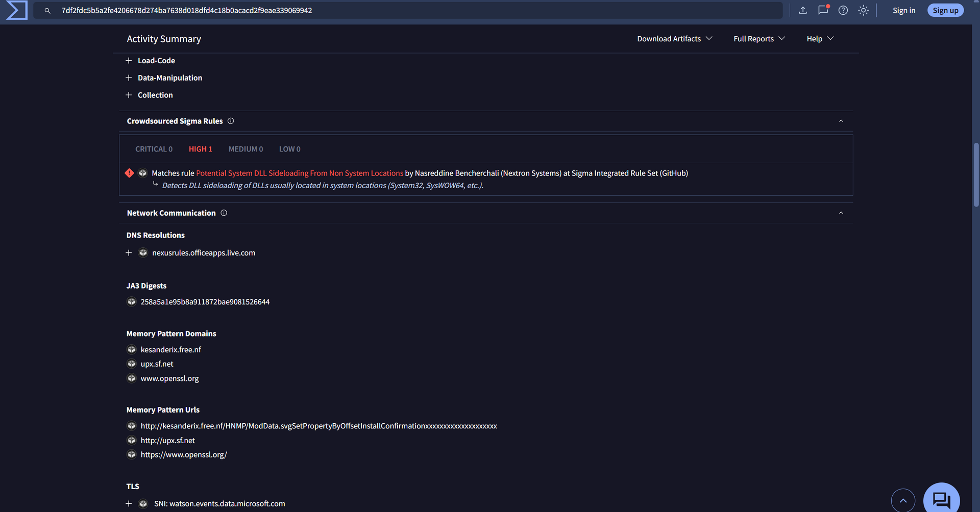This screenshot has height=512, width=980.
Task: Click the upx.sf.net domain text
Action: click(x=157, y=364)
